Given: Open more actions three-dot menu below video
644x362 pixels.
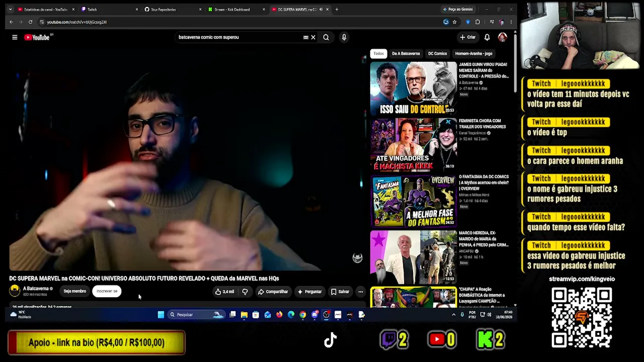Looking at the screenshot, I should click(360, 292).
